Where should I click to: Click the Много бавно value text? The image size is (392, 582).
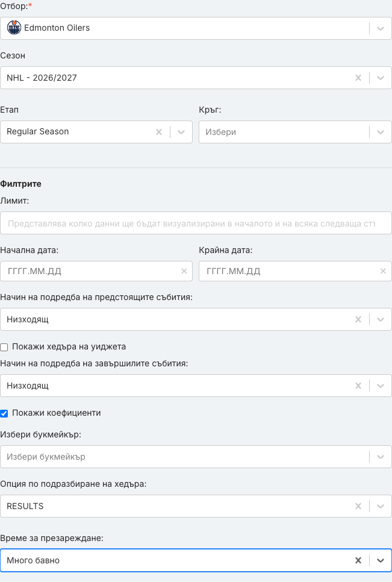33,560
